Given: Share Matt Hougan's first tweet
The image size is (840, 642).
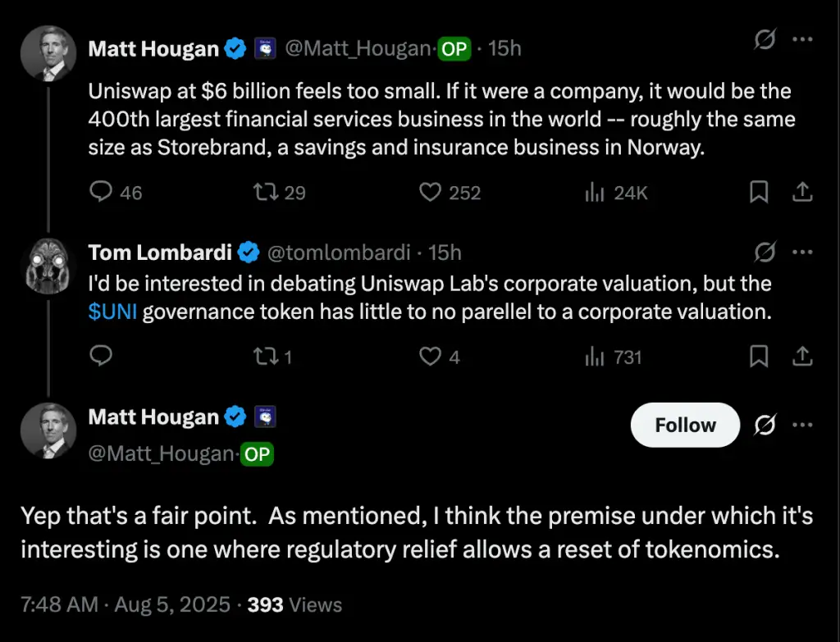Looking at the screenshot, I should 803,192.
